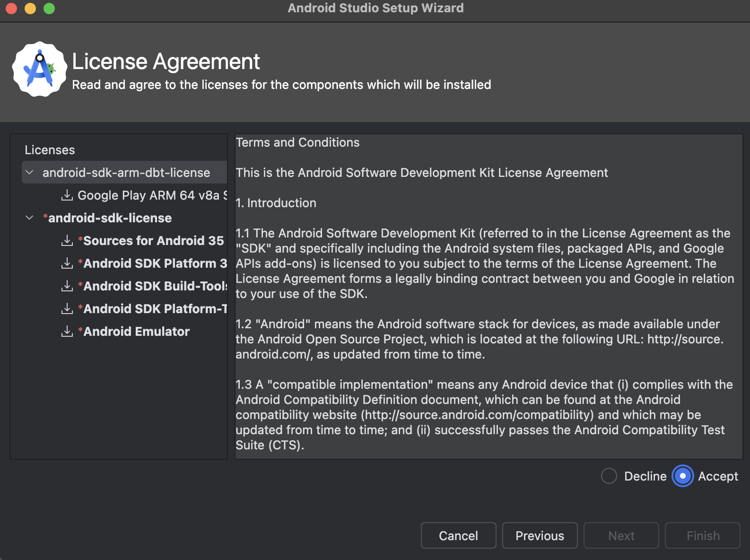This screenshot has width=750, height=560.
Task: Close the Setup Wizard window
Action: pos(11,8)
